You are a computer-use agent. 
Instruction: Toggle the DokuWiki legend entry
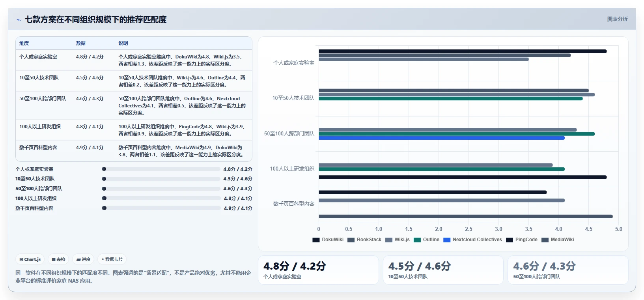(328, 240)
